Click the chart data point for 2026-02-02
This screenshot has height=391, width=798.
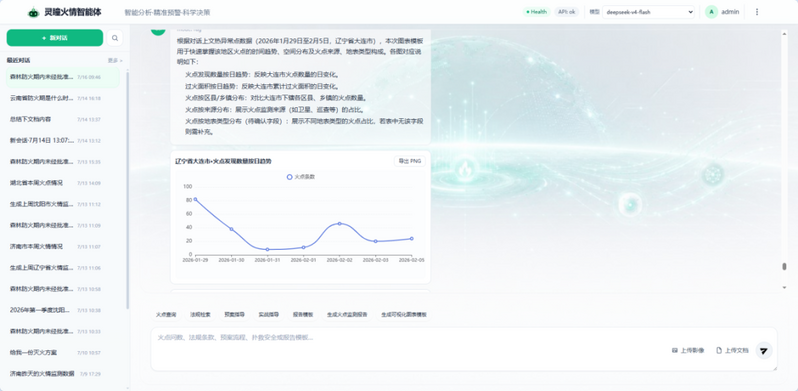[x=339, y=224]
